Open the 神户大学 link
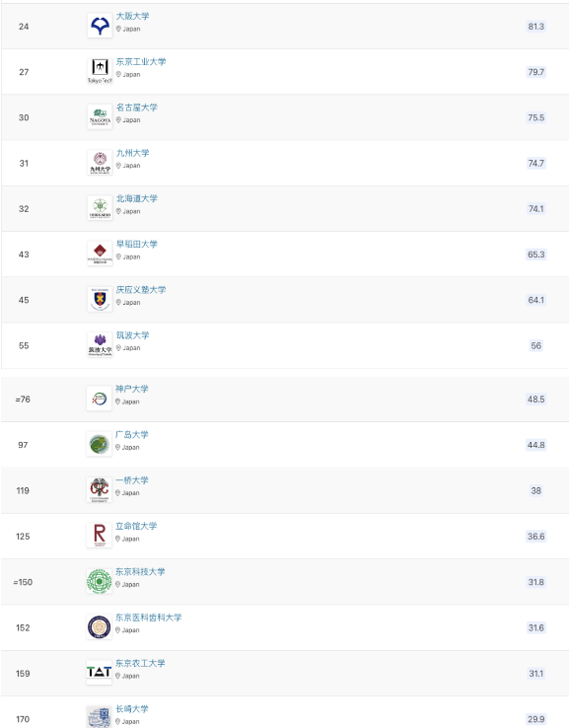The height and width of the screenshot is (728, 569). 132,389
